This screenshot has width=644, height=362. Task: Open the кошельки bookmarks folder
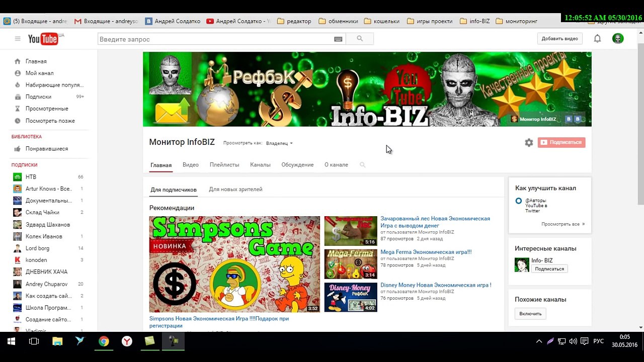coord(382,21)
